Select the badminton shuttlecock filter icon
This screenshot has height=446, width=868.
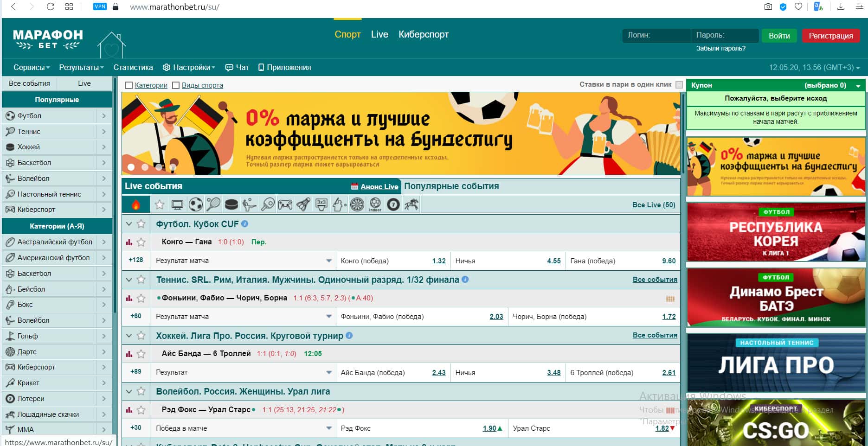303,204
